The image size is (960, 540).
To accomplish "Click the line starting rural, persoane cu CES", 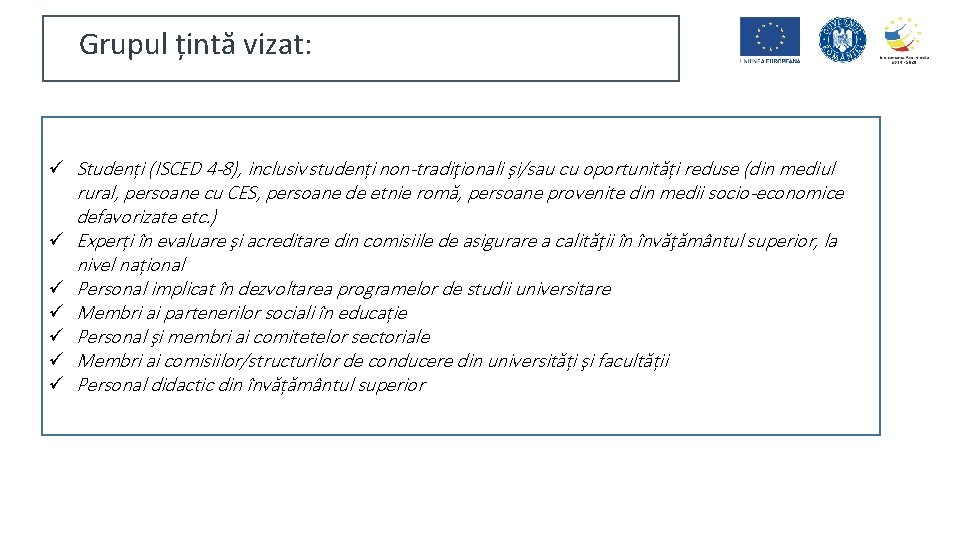I will [460, 193].
